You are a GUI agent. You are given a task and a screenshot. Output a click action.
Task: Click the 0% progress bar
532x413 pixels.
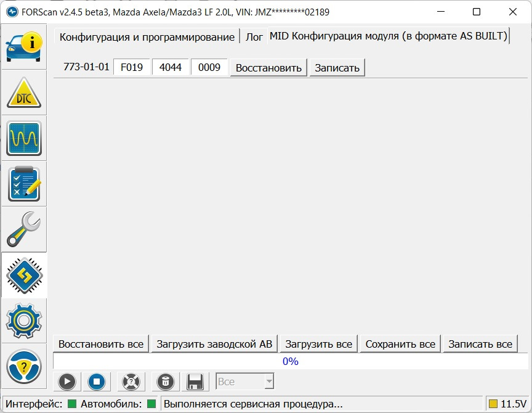pyautogui.click(x=291, y=361)
